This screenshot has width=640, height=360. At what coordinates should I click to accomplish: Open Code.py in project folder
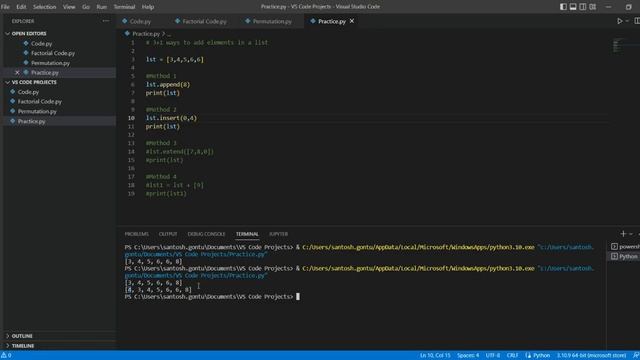point(28,92)
